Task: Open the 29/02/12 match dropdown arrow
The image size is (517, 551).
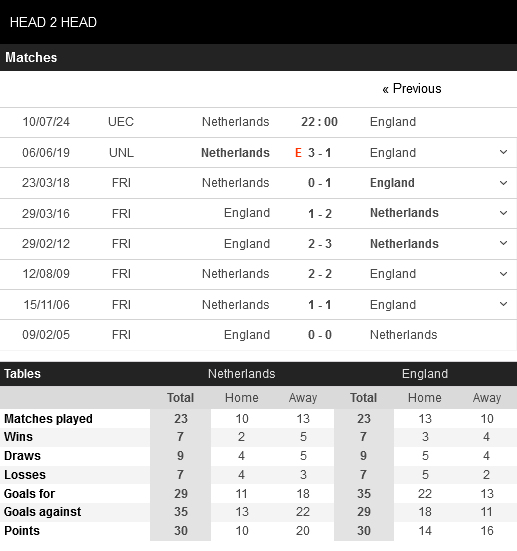Action: tap(503, 243)
